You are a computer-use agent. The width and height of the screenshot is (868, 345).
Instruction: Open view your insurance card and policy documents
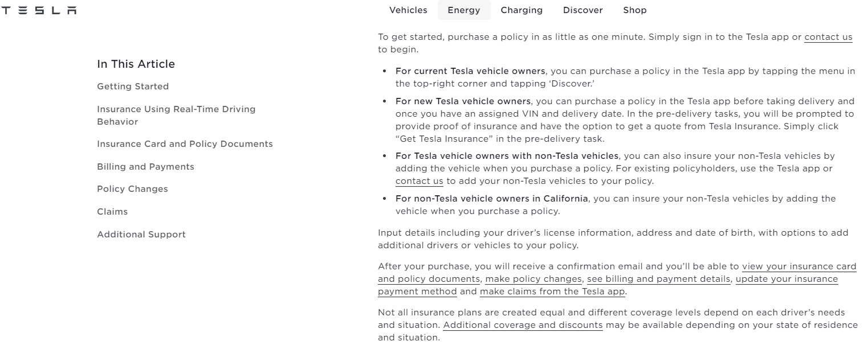tap(800, 266)
